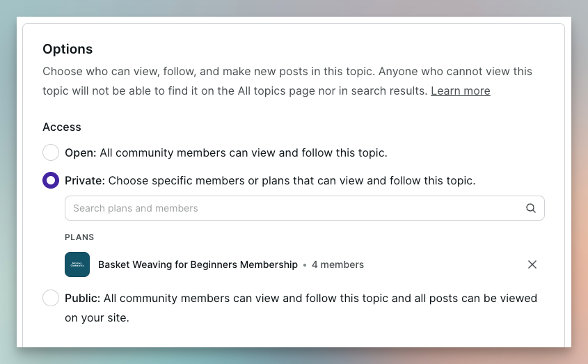Click the Private option's description text
This screenshot has height=364, width=588.
(x=292, y=180)
